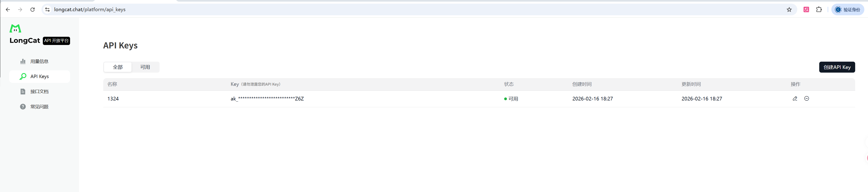
Task: Click the masked API key ending Z6Z
Action: [267, 99]
